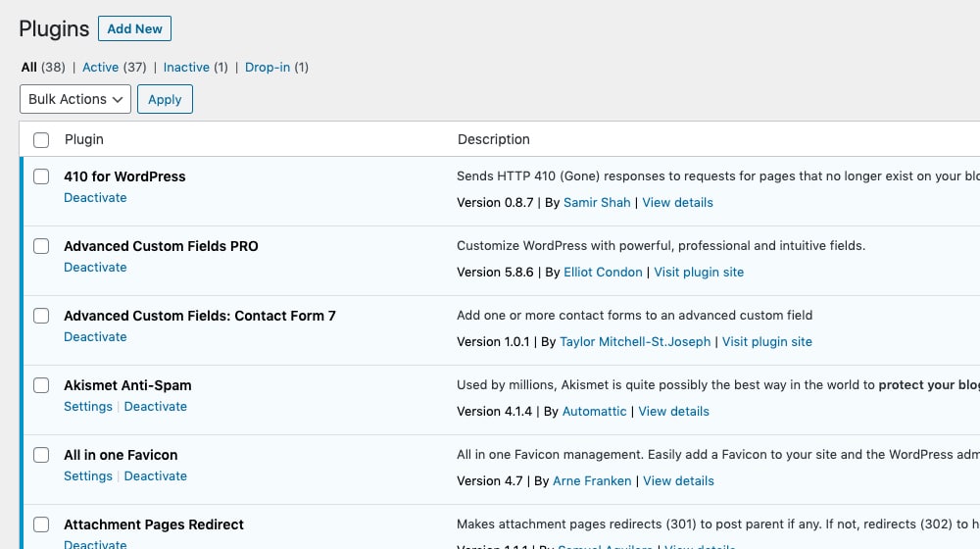This screenshot has width=980, height=549.
Task: Visit plugin site for ACF Contact Form 7
Action: point(767,341)
